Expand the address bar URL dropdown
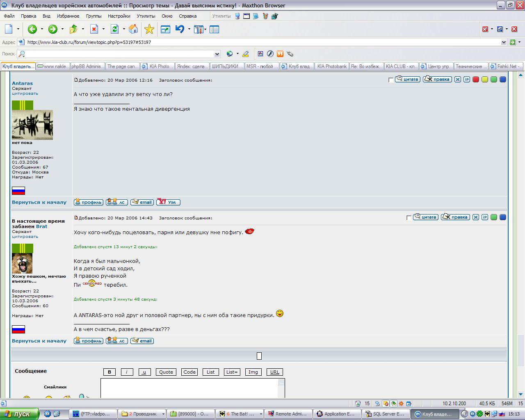Screen dimensions: 525x420 point(504,42)
